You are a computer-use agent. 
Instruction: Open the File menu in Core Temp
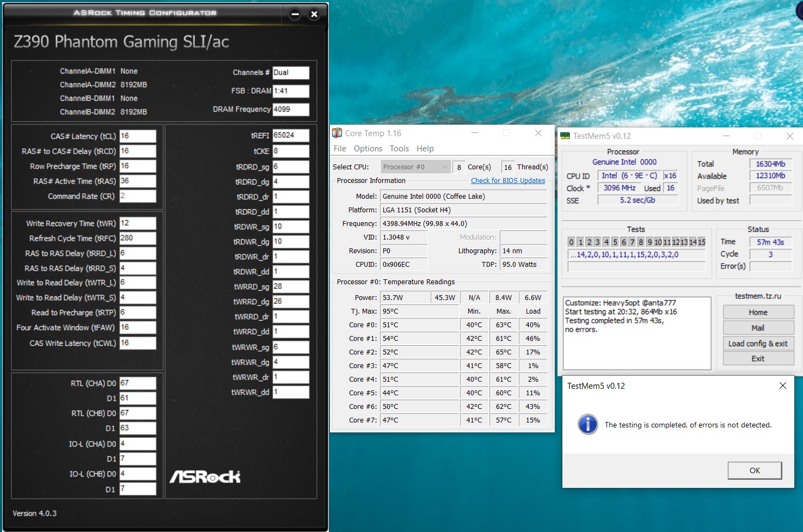pos(340,149)
